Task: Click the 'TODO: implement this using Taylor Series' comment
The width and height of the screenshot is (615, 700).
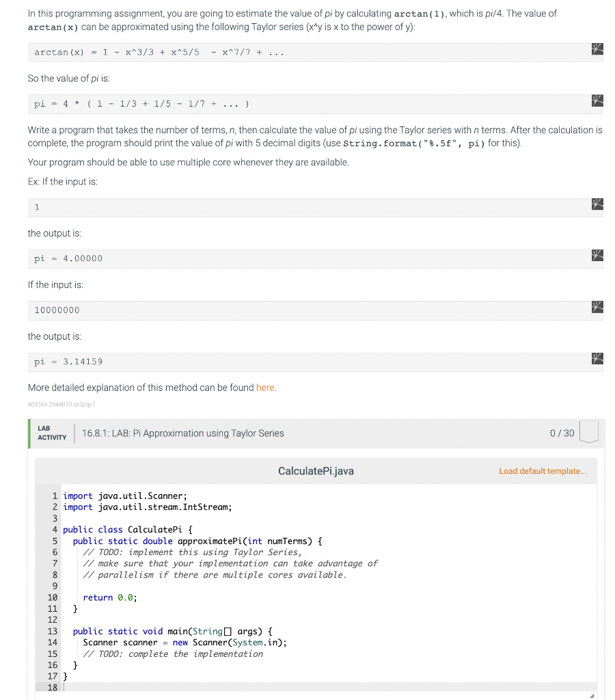Action: click(x=192, y=552)
